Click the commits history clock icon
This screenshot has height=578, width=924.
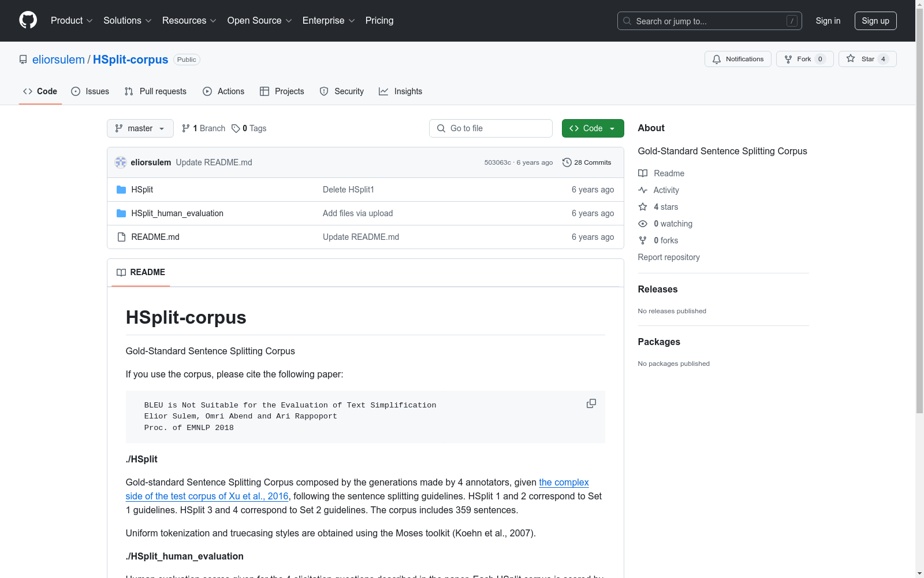point(567,162)
